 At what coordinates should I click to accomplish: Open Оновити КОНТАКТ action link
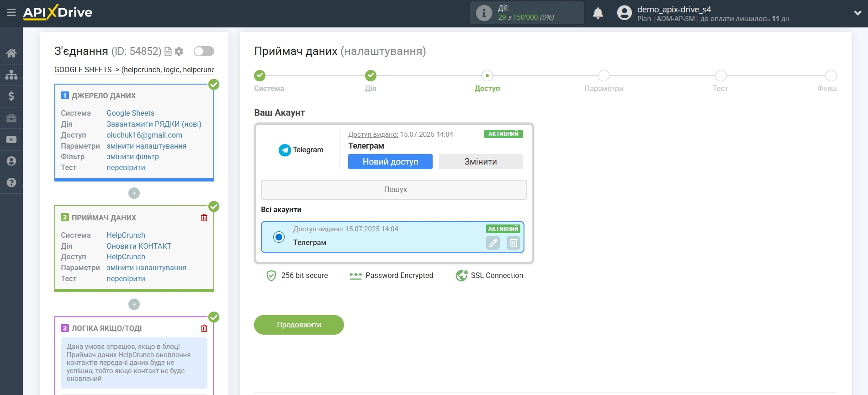tap(139, 246)
